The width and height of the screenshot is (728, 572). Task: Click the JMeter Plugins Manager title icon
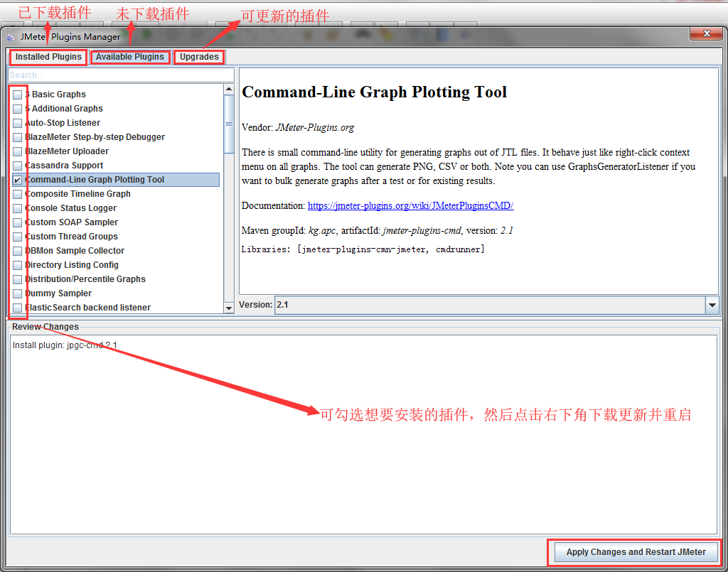[x=11, y=37]
